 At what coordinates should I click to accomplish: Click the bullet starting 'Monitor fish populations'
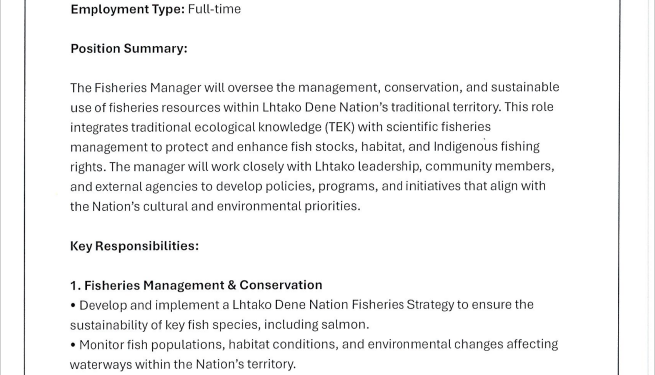point(314,354)
